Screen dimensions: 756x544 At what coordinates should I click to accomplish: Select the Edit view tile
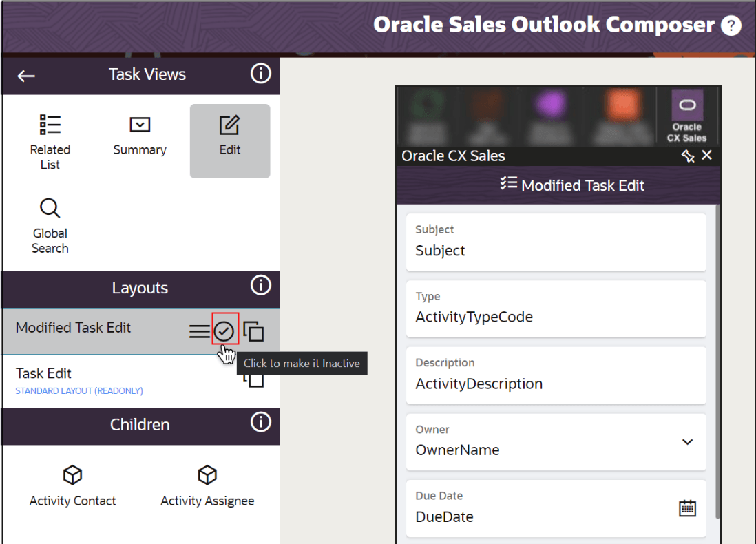click(x=230, y=141)
